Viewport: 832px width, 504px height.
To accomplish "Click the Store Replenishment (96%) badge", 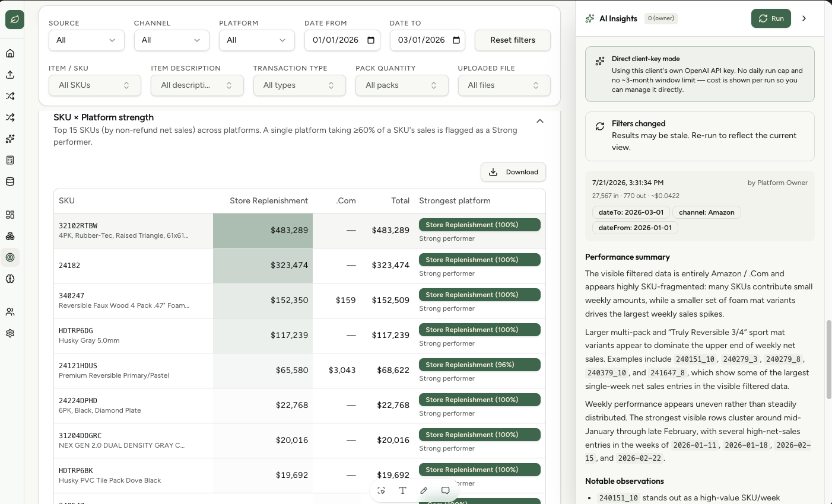I will (x=479, y=365).
